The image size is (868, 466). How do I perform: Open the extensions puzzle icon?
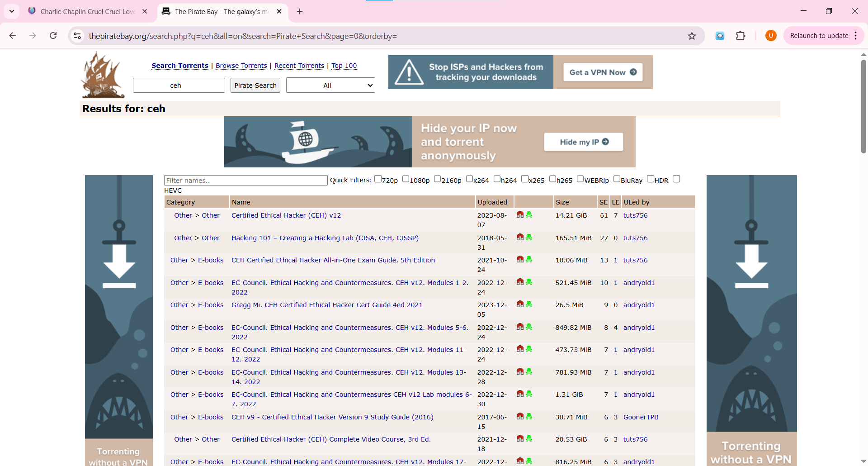click(741, 36)
